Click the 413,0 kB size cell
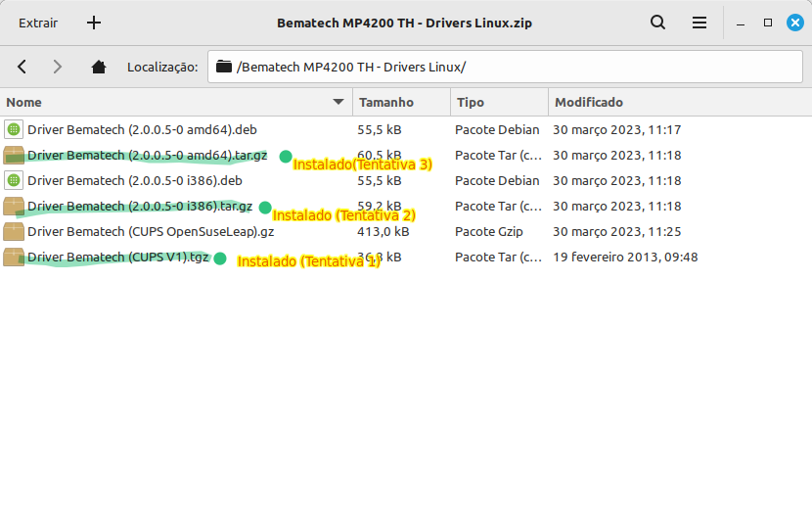Screen dimensions: 812x516 (x=383, y=231)
